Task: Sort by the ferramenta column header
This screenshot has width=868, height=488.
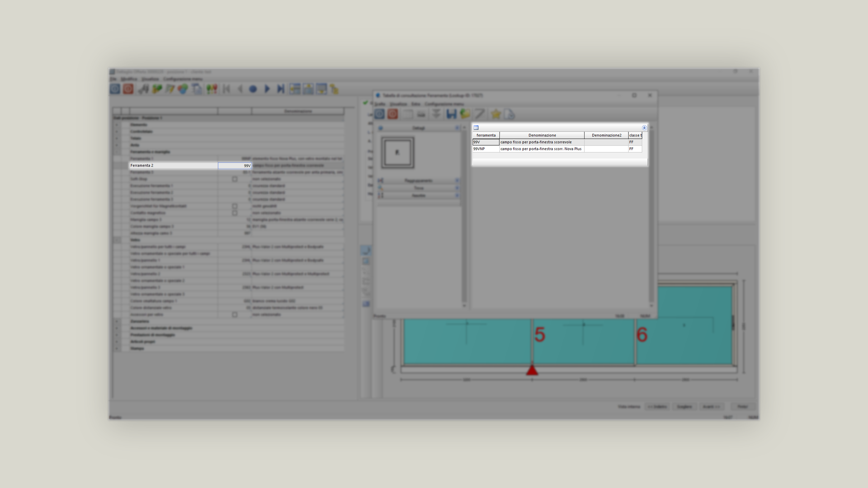Action: point(486,135)
